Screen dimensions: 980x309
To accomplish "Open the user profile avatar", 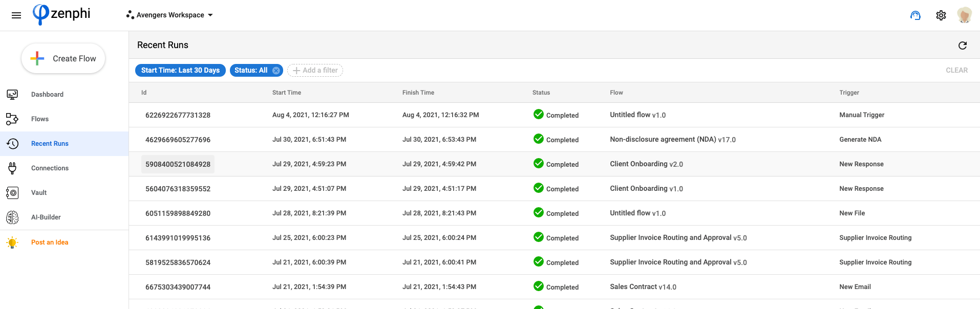I will tap(965, 15).
